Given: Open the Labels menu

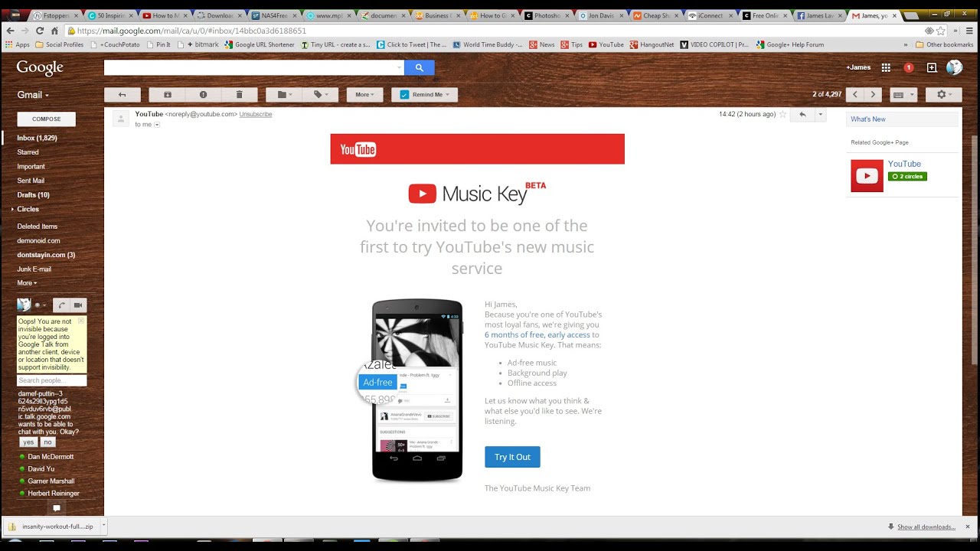Looking at the screenshot, I should [x=320, y=94].
